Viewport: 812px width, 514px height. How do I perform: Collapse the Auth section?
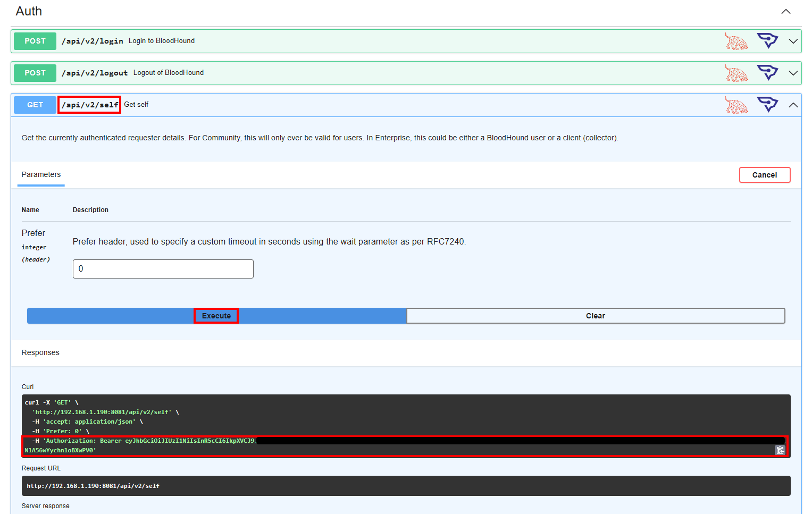point(786,12)
